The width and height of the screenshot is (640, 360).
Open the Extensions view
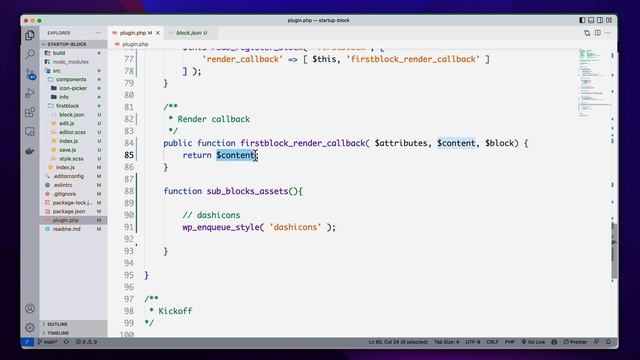click(30, 112)
